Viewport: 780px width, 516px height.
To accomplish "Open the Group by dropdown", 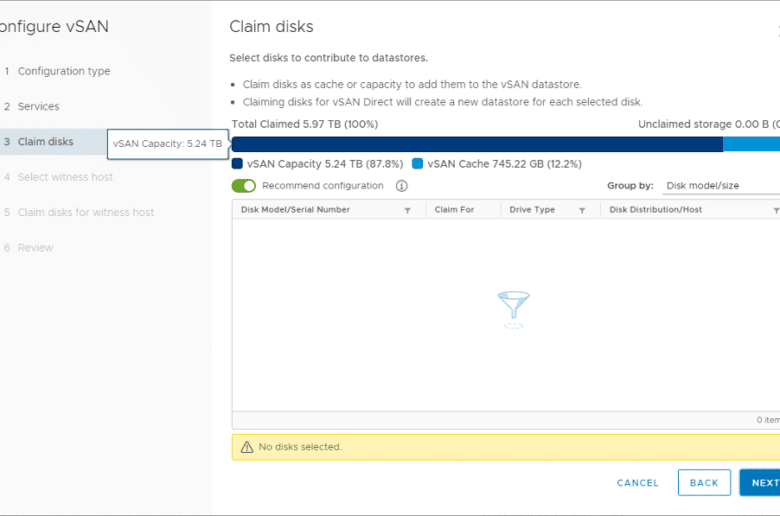I will click(721, 186).
